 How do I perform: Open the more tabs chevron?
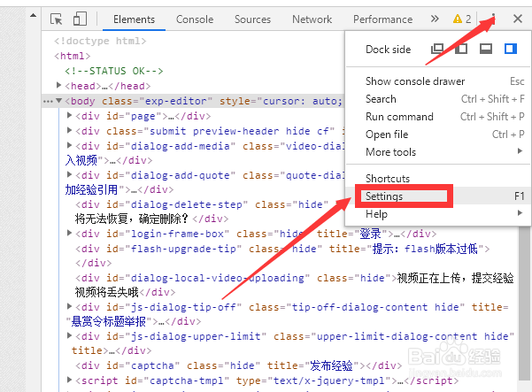point(435,19)
